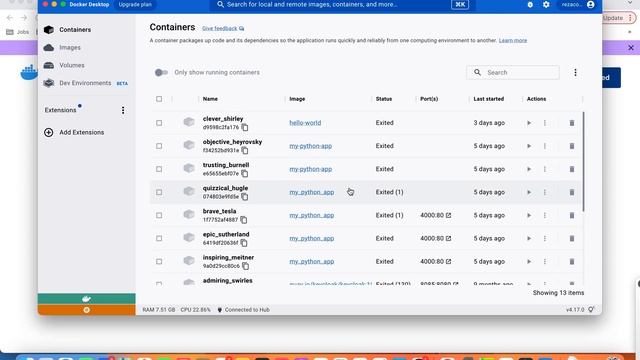Start the objective_heyrovsky container
The width and height of the screenshot is (640, 360).
pyautogui.click(x=529, y=146)
